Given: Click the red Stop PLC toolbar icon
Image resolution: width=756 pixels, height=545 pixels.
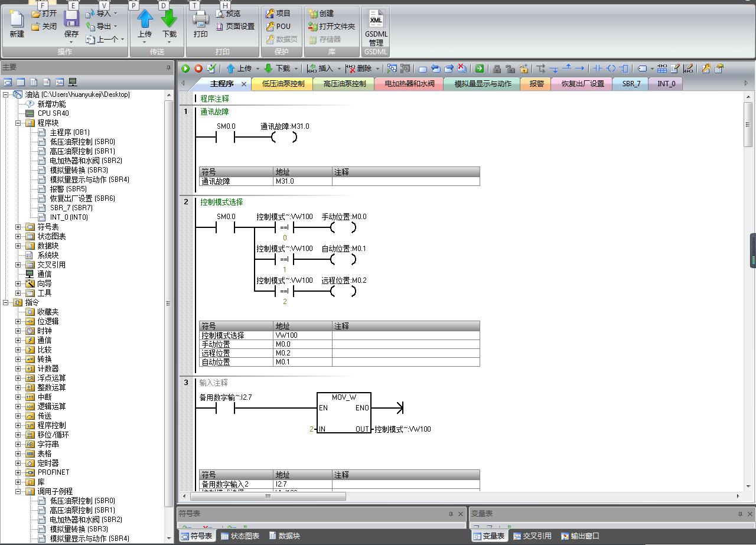Looking at the screenshot, I should [x=198, y=68].
